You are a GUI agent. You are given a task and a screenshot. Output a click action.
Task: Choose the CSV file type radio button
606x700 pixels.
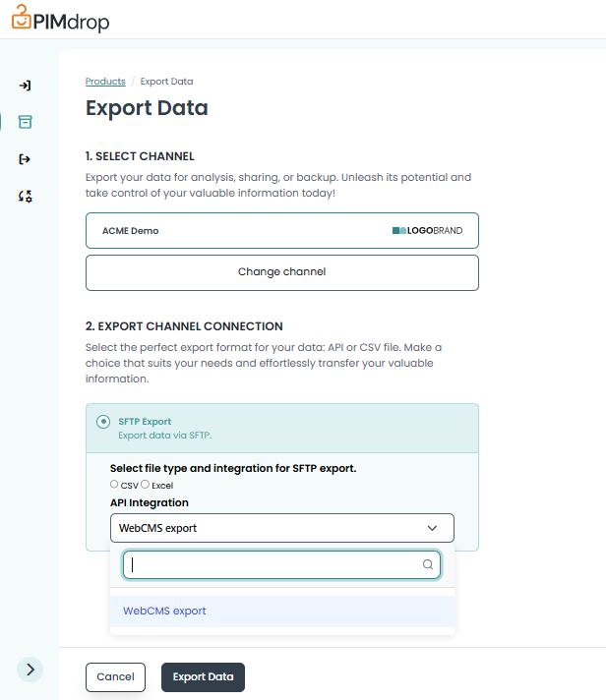tap(115, 485)
